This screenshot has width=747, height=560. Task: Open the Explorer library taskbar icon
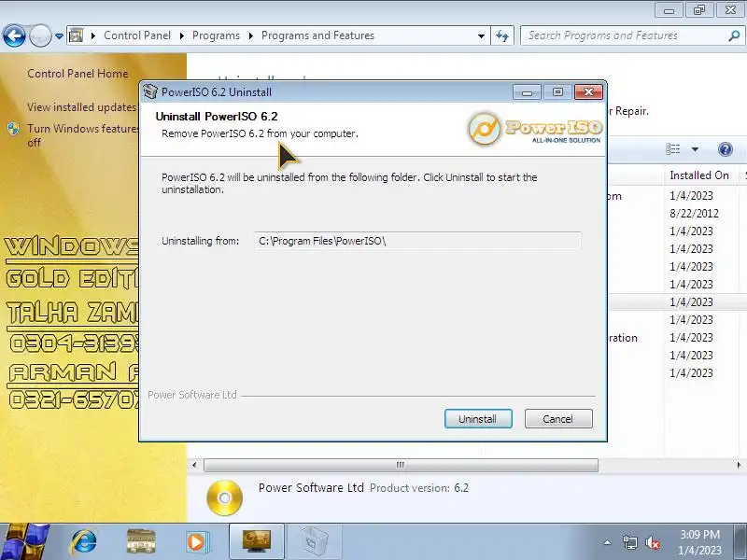(x=141, y=541)
